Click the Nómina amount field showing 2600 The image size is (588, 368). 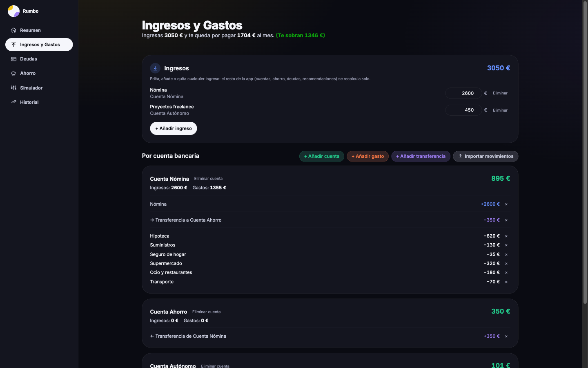[x=463, y=93]
